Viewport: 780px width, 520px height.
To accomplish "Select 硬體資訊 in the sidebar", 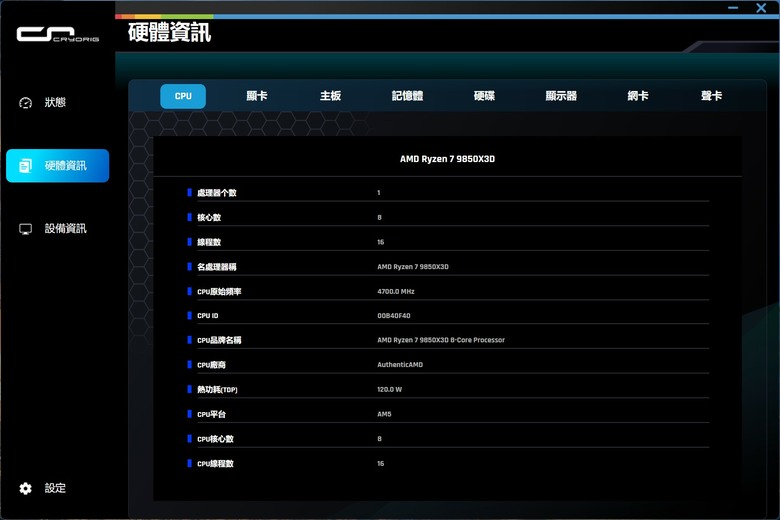I will click(x=58, y=166).
